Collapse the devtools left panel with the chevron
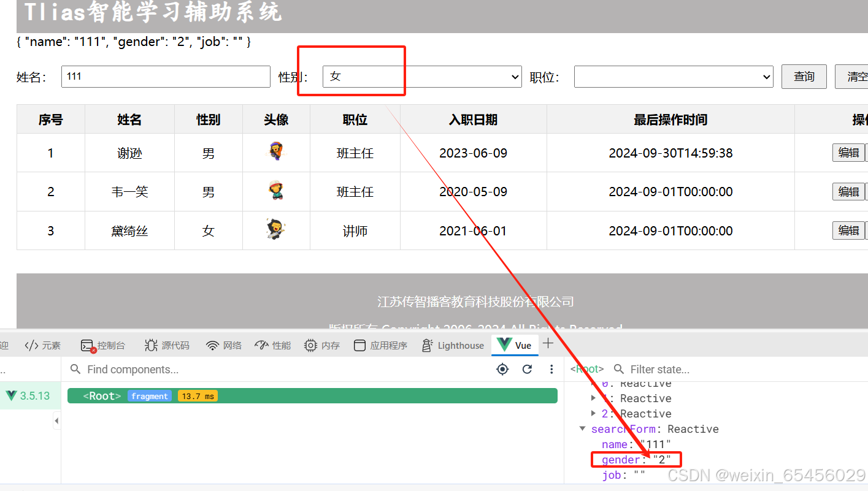868x491 pixels. coord(56,420)
